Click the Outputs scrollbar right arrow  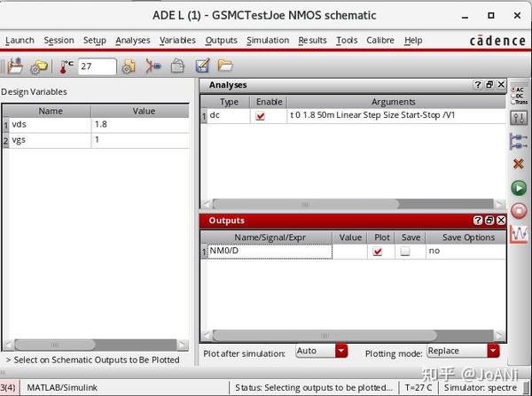(499, 336)
